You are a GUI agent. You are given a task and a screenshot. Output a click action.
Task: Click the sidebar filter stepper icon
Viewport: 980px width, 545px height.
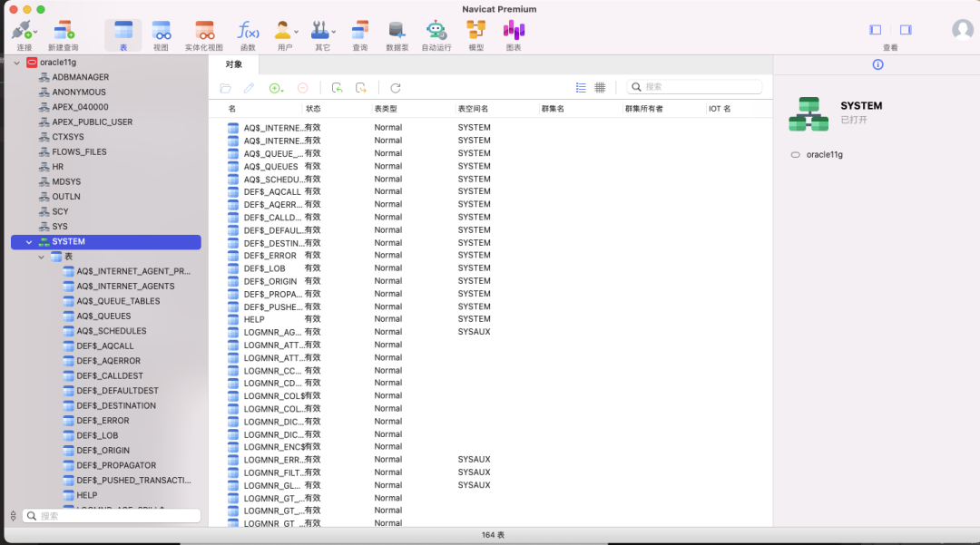tap(13, 516)
